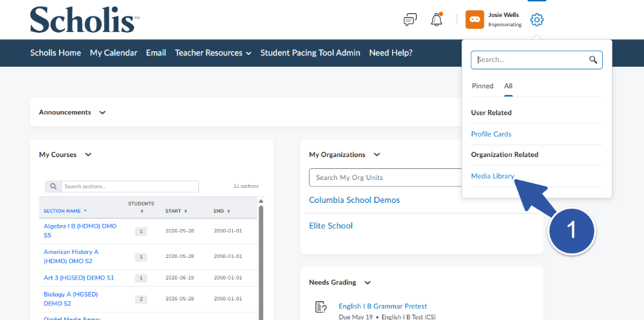Open Biology A (HGSED) DEMO S2 course
Viewport: 644px width, 320px height.
tap(71, 298)
